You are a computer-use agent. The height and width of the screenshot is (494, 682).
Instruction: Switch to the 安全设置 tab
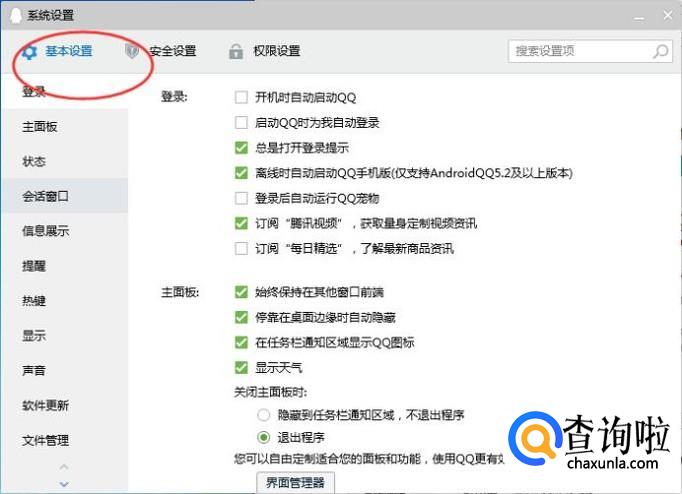coord(173,51)
